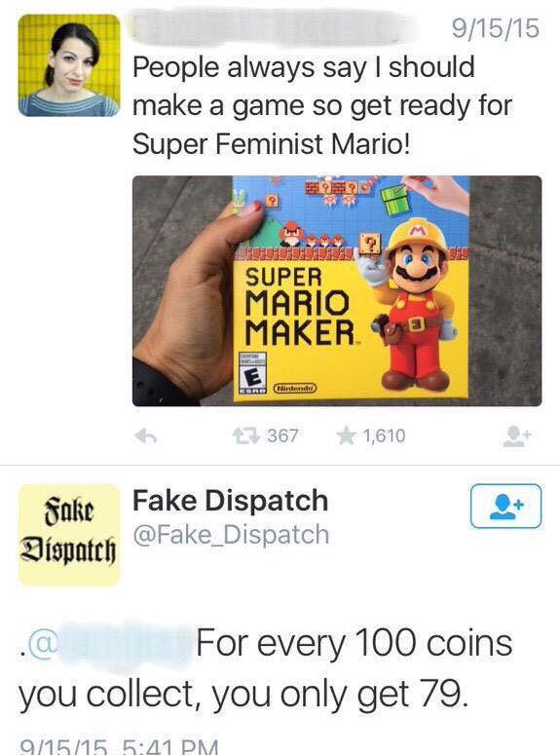This screenshot has width=560, height=755.
Task: Tap the reply arrow under the tweet
Action: coord(145,436)
